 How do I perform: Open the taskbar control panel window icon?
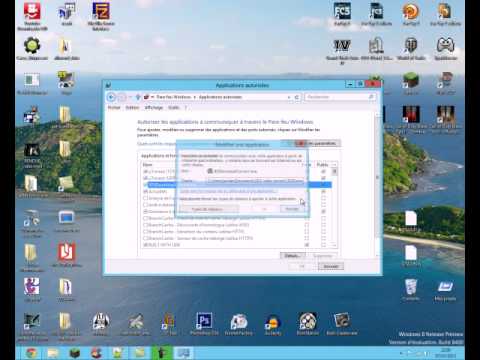tap(184, 353)
